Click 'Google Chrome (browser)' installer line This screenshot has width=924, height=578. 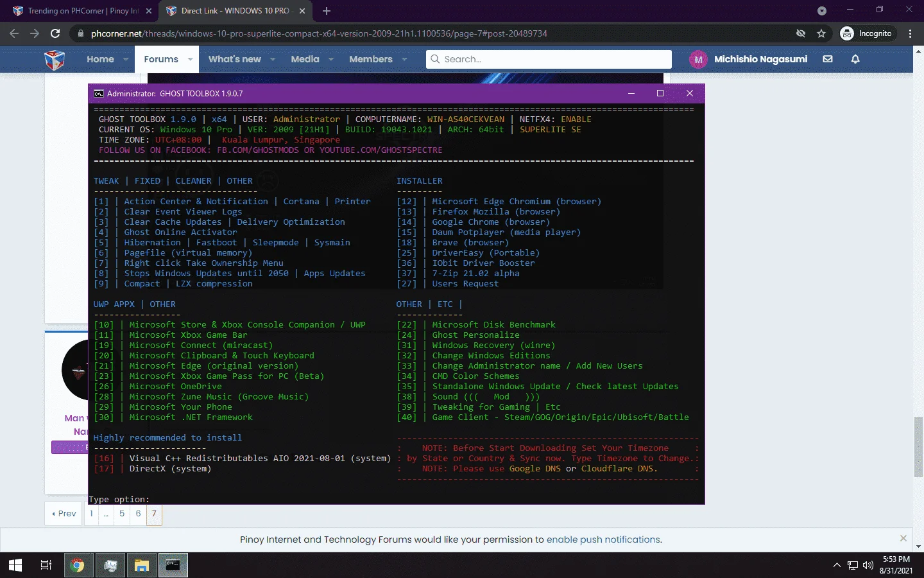coord(491,222)
